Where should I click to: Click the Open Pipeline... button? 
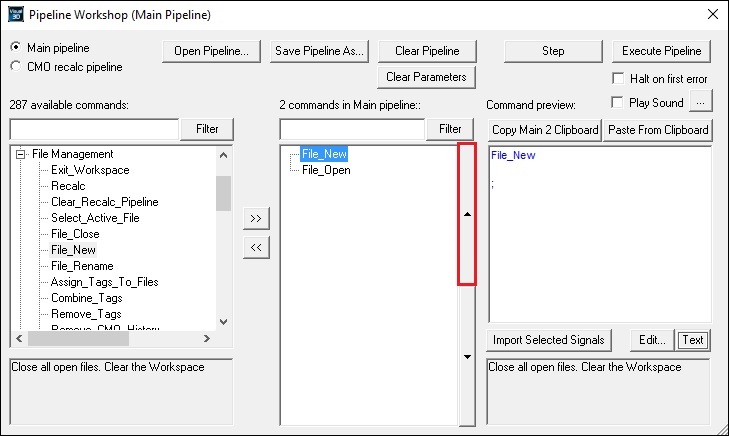[212, 51]
